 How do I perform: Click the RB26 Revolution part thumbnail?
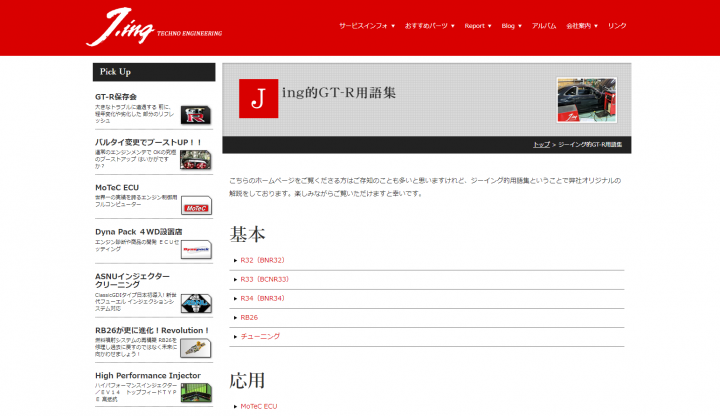pos(196,349)
